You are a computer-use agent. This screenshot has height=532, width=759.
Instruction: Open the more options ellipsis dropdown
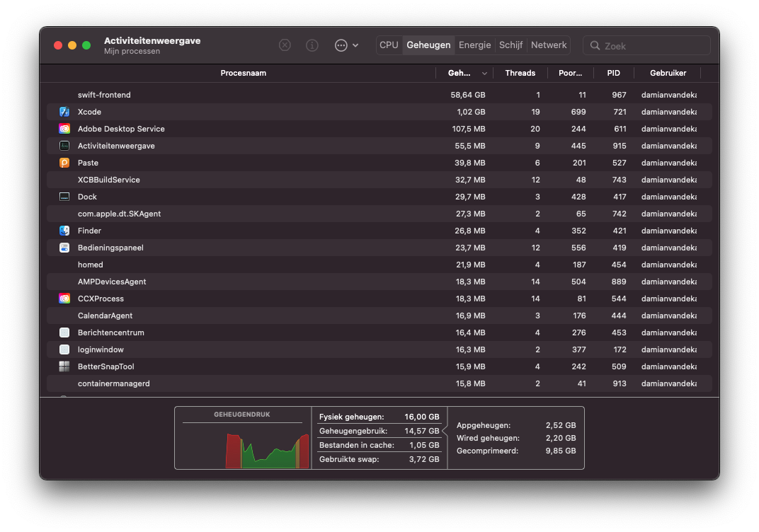[346, 45]
